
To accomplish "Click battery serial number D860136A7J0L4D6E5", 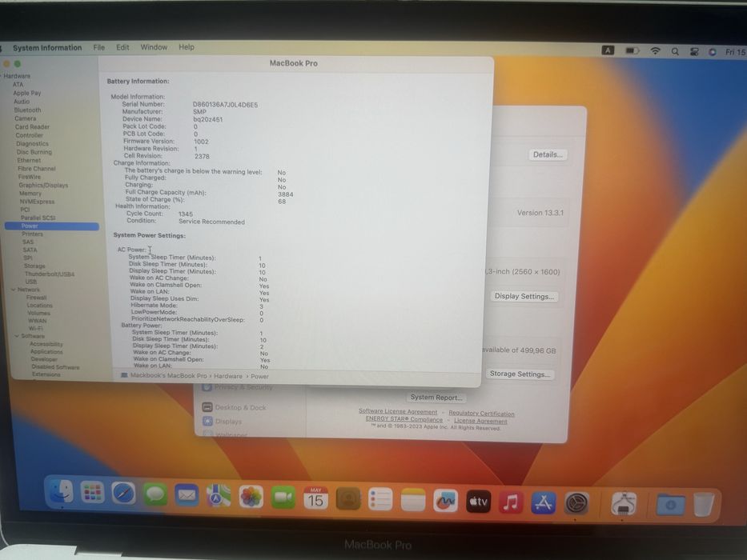I will click(225, 105).
